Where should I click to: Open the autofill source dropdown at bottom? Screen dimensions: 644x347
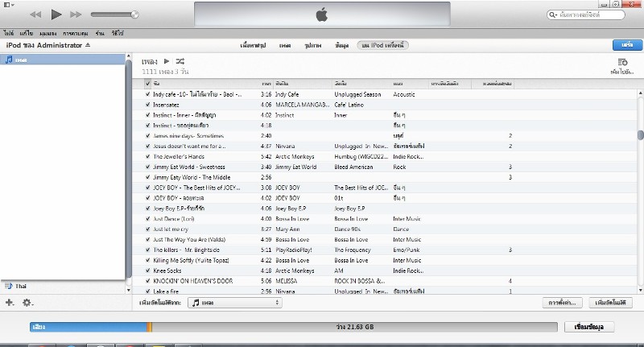(234, 303)
